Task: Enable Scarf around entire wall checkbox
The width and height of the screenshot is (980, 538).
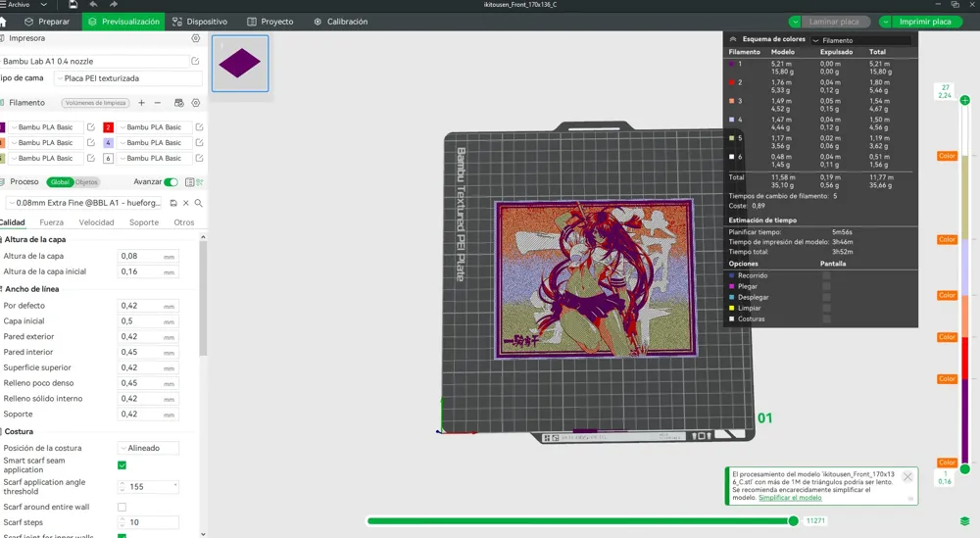Action: click(122, 507)
